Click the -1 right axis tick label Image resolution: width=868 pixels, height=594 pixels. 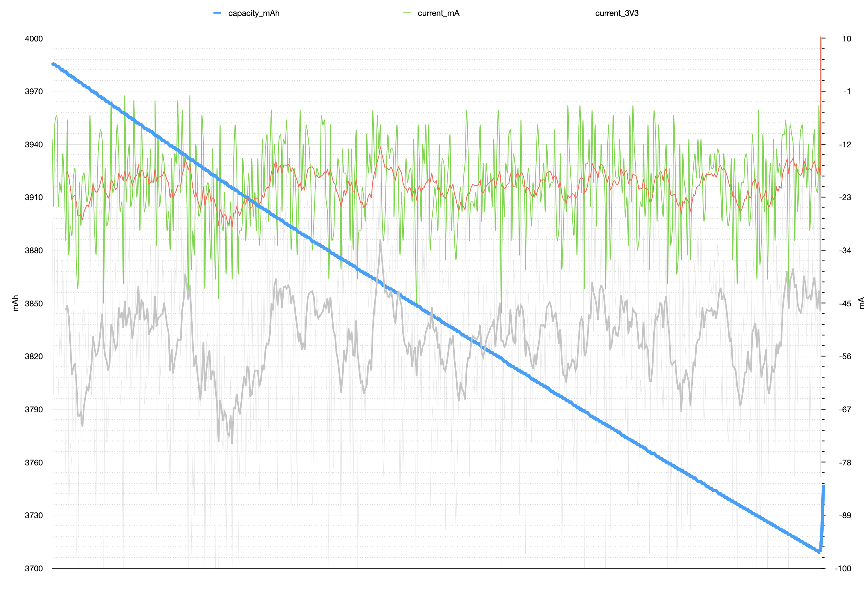click(x=847, y=92)
